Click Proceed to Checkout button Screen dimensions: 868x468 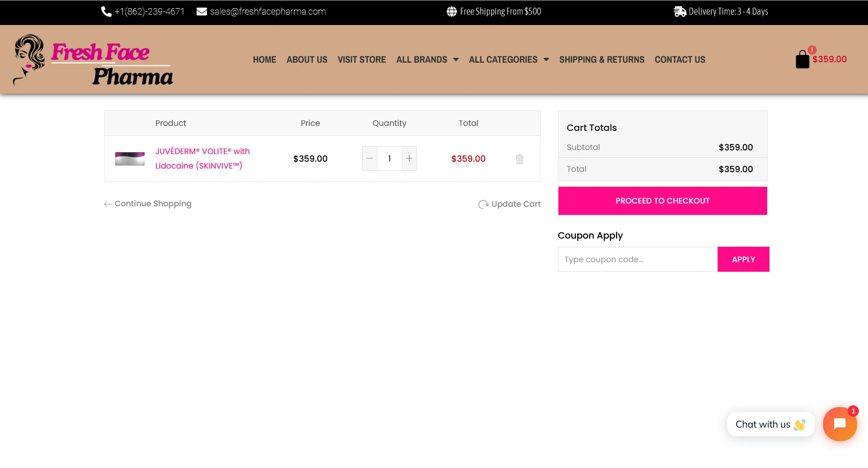662,201
